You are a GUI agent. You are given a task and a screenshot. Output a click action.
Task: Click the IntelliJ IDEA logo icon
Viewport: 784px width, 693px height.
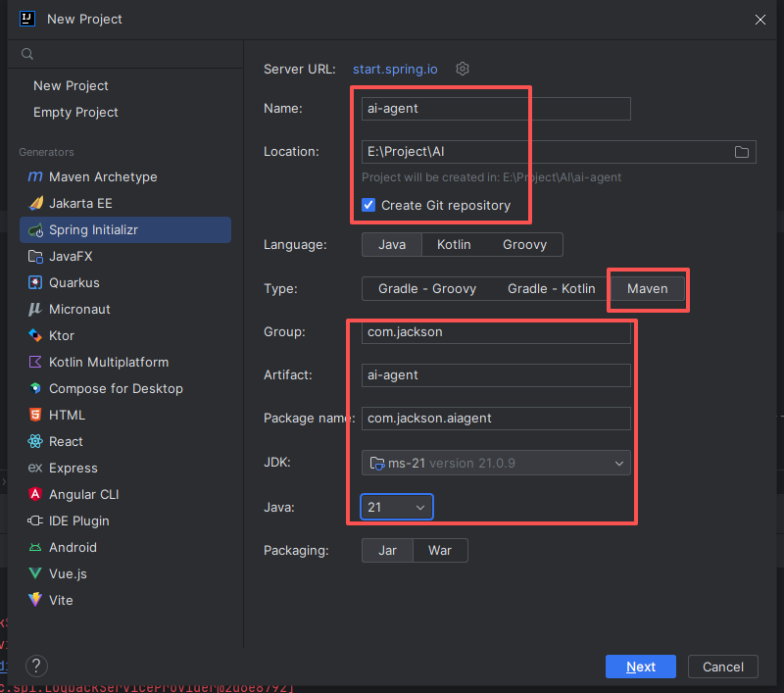click(x=27, y=19)
